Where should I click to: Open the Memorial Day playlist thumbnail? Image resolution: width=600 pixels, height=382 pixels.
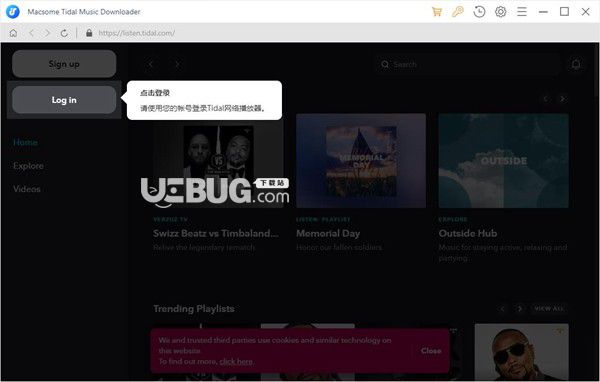coord(361,160)
